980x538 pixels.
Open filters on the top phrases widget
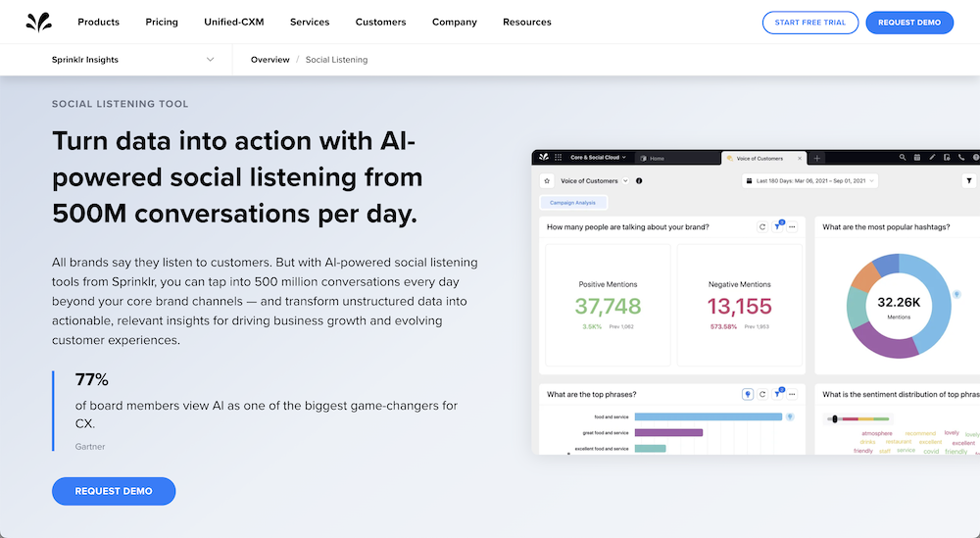coord(777,394)
